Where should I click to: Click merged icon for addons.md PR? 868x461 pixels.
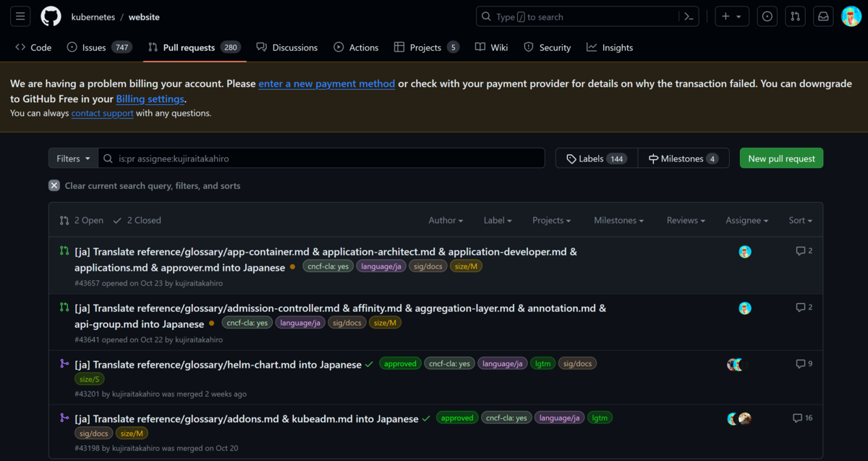pyautogui.click(x=64, y=418)
